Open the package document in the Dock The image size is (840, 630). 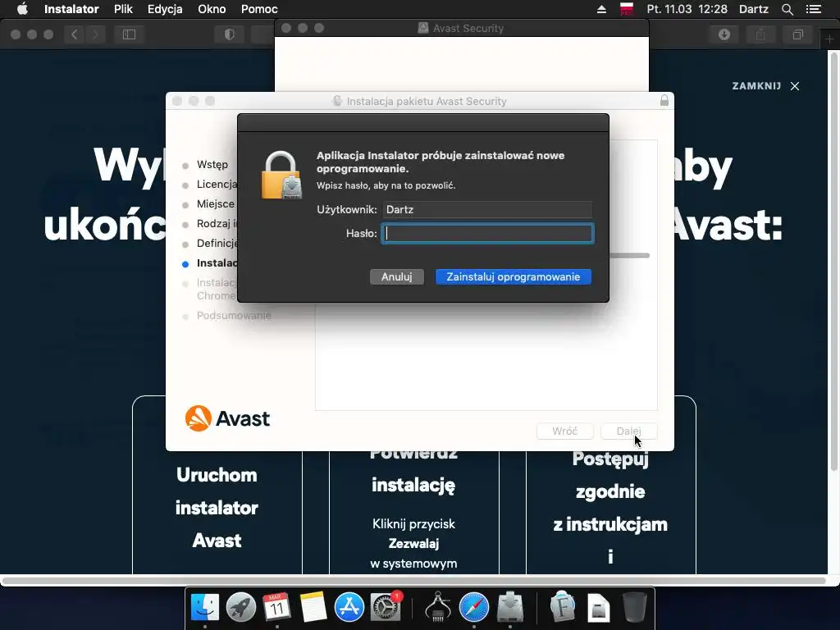click(x=598, y=608)
